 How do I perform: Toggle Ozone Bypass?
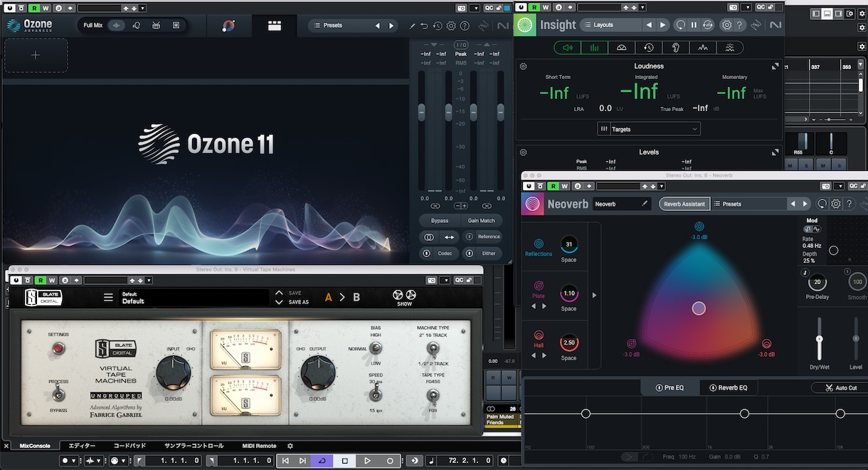[x=439, y=221]
